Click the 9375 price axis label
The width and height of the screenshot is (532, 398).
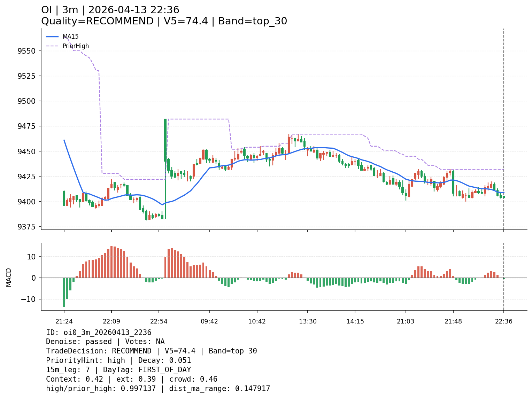[26, 227]
